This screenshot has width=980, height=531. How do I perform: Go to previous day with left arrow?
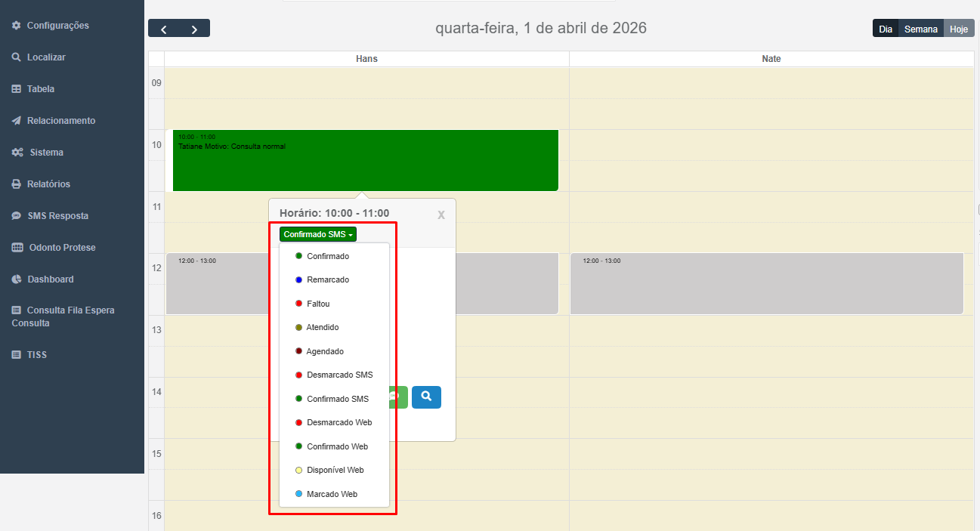[164, 29]
